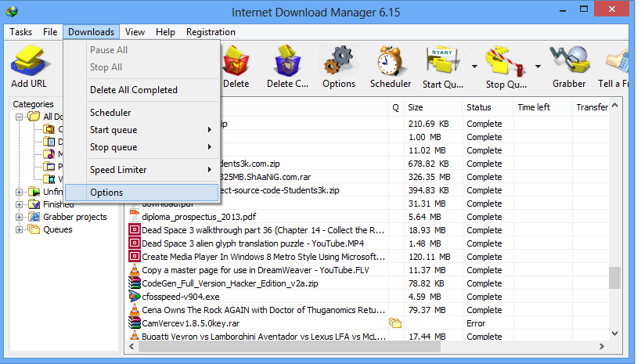
Task: Sort by the Q column header
Action: (x=395, y=107)
